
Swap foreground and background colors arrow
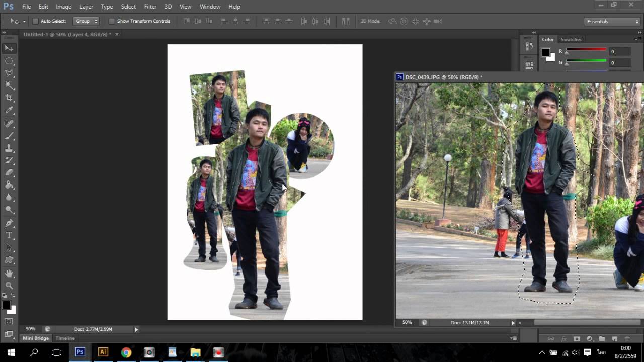(13, 296)
